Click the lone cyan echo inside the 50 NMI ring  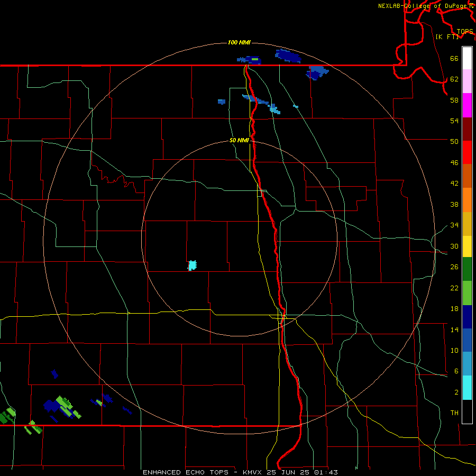pos(192,266)
